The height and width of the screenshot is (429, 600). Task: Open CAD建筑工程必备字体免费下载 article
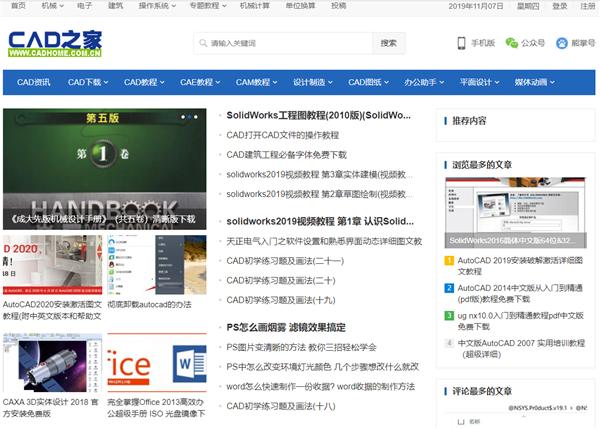click(286, 155)
